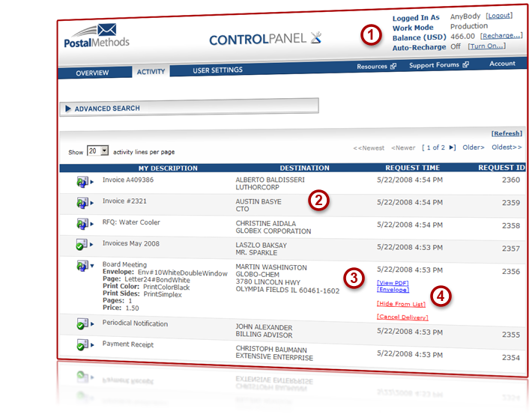This screenshot has height=420, width=532.
Task: Click the Newest pagination link
Action: [369, 148]
